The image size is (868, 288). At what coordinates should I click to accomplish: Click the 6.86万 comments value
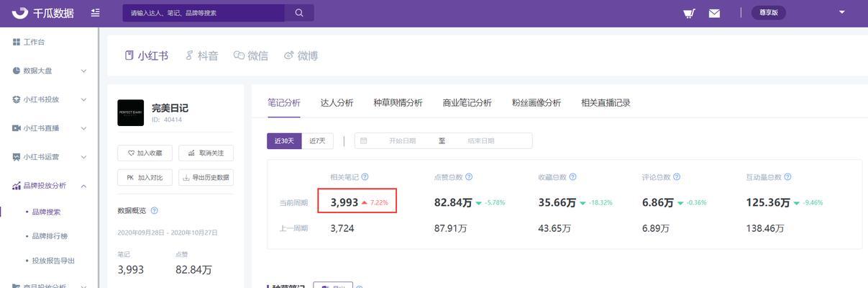point(658,202)
